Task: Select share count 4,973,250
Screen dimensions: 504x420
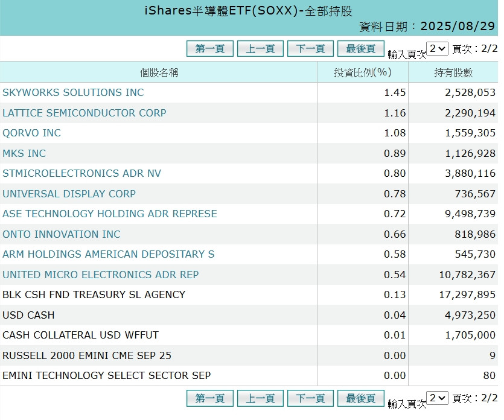Action: click(x=470, y=316)
